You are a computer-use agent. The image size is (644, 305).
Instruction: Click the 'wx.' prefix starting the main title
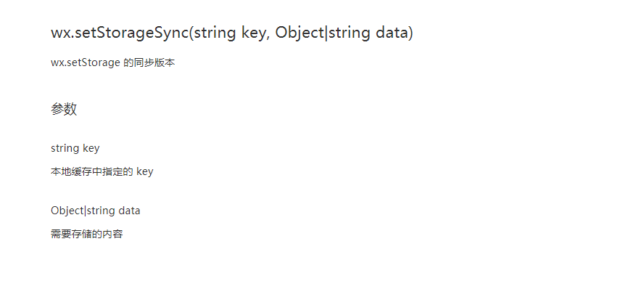(63, 33)
